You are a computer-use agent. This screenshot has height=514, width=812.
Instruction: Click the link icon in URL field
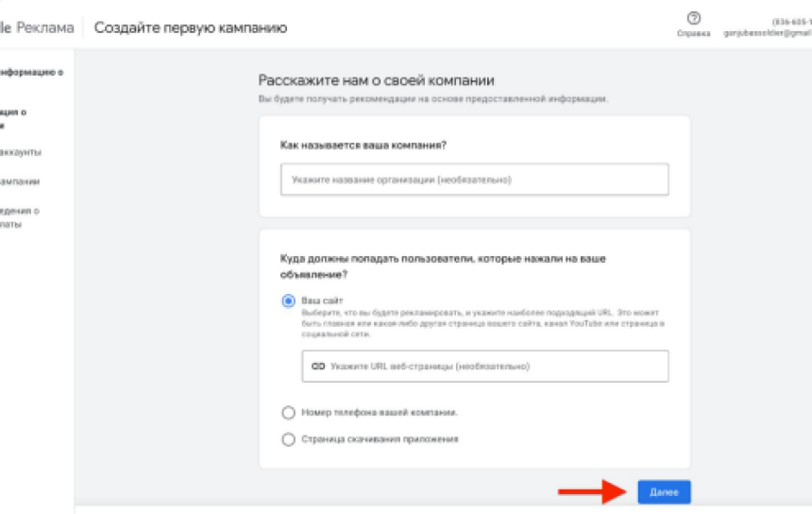[318, 367]
